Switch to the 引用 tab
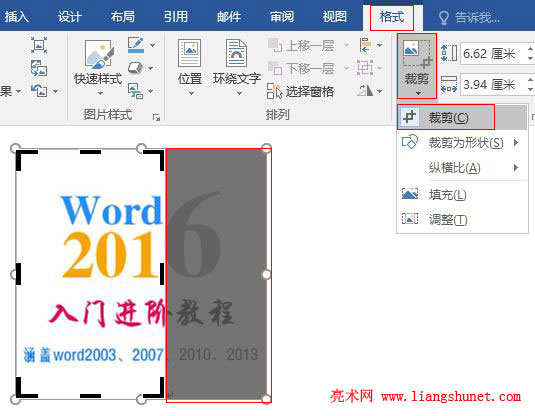Screen dimensions: 535x416 [x=175, y=16]
